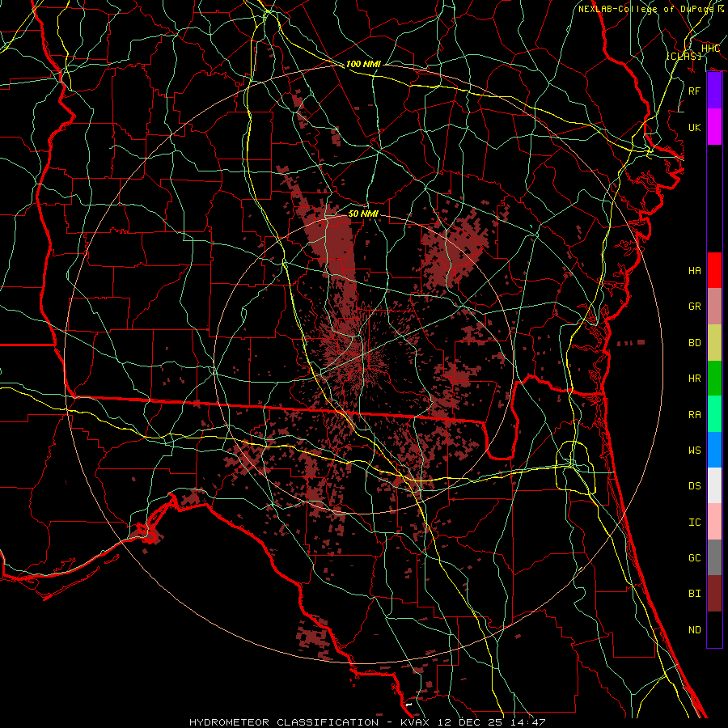The image size is (728, 728).
Task: Click the HYDROMETEOR CLASSIFICATION title text
Action: click(x=284, y=722)
